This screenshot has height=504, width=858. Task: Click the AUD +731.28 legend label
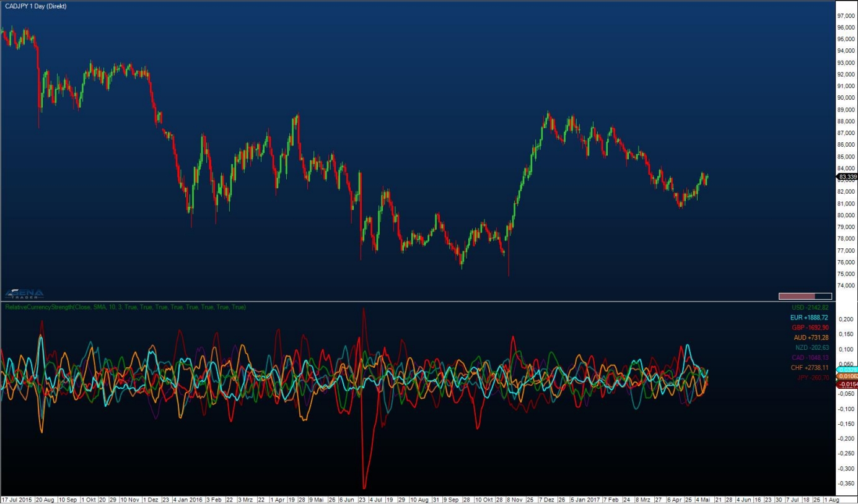(x=810, y=337)
